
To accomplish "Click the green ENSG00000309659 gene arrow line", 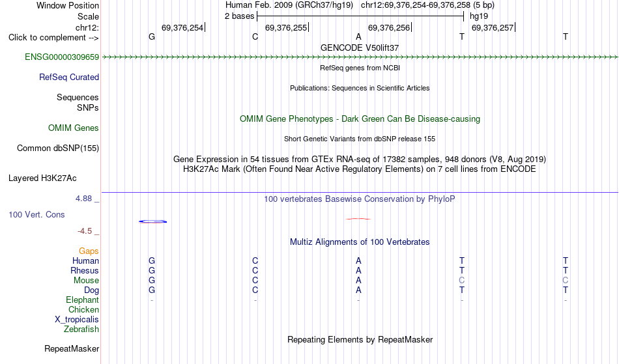I will pyautogui.click(x=360, y=57).
